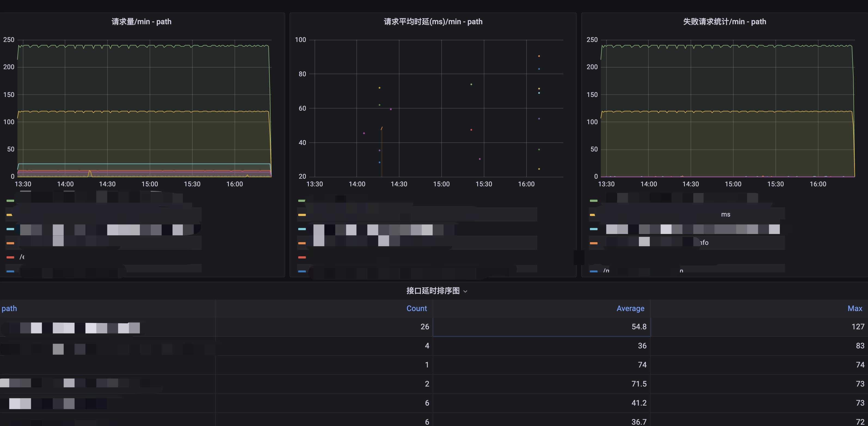868x426 pixels.
Task: Select Count cell showing 2
Action: [x=324, y=384]
